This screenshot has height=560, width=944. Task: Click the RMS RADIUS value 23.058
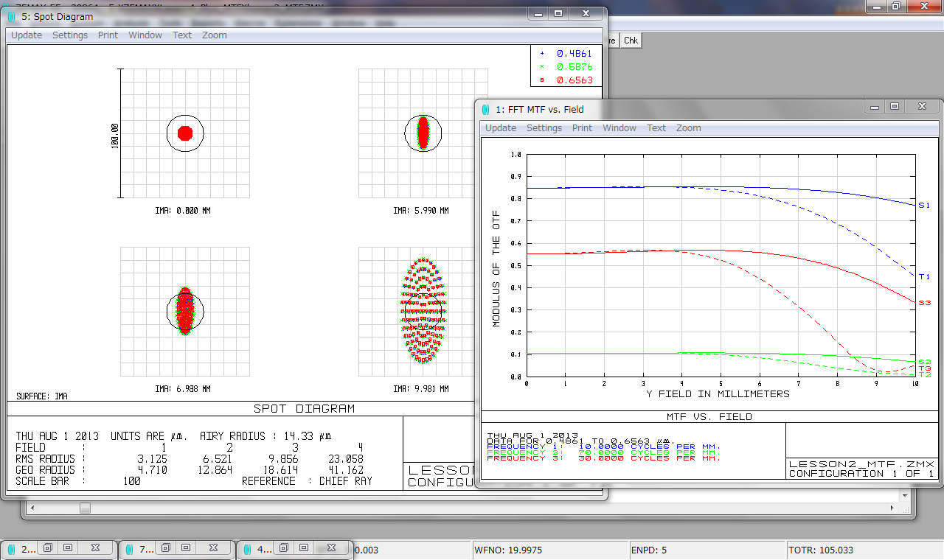pyautogui.click(x=345, y=459)
